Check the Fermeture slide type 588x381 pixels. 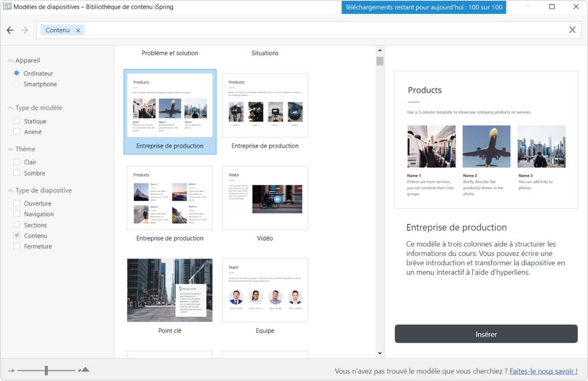(x=17, y=246)
